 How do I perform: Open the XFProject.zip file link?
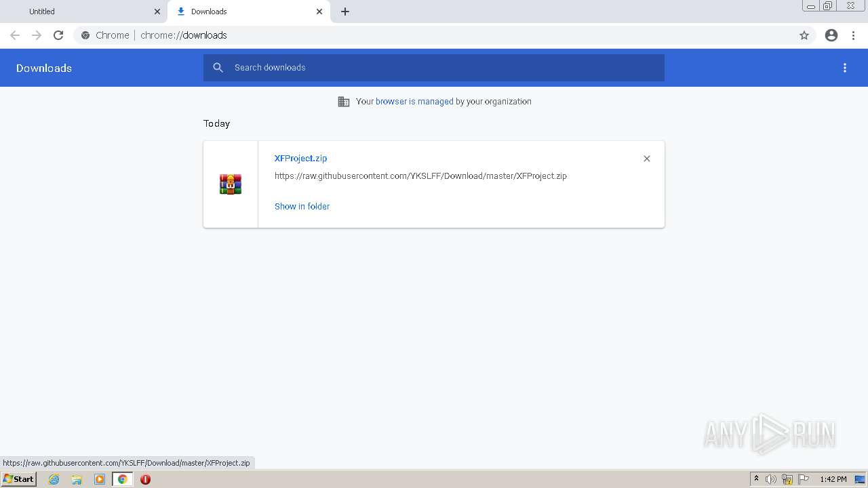coord(300,158)
